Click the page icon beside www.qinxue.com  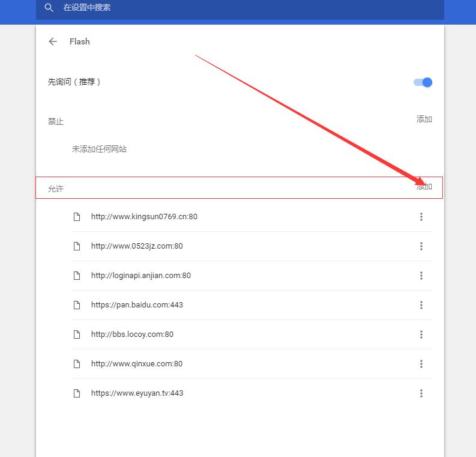[x=77, y=364]
